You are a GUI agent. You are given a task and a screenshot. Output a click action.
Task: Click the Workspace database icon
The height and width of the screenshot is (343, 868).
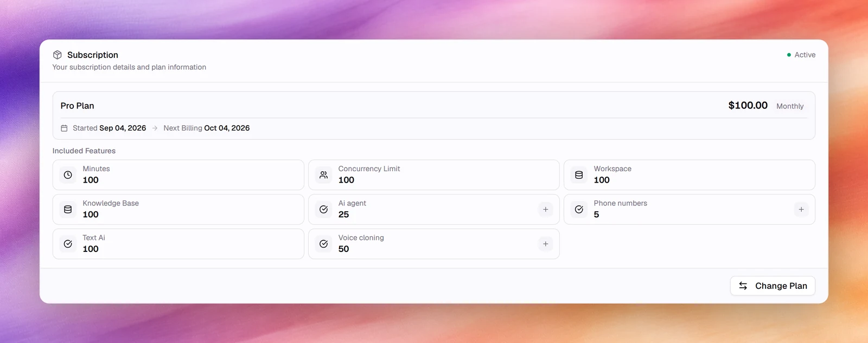coord(579,175)
